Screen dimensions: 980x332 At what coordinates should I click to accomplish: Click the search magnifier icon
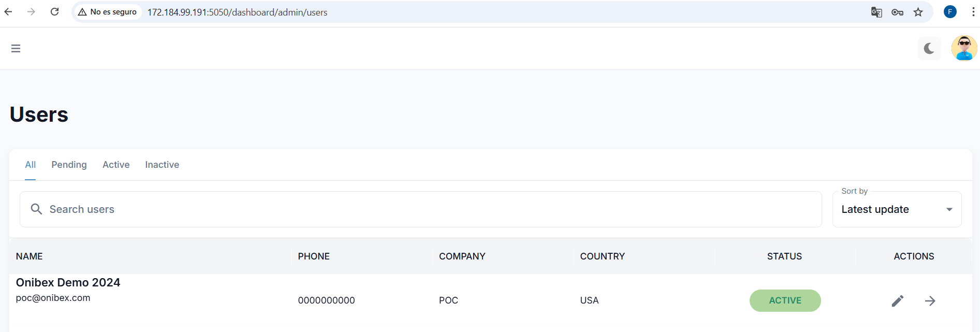[36, 209]
